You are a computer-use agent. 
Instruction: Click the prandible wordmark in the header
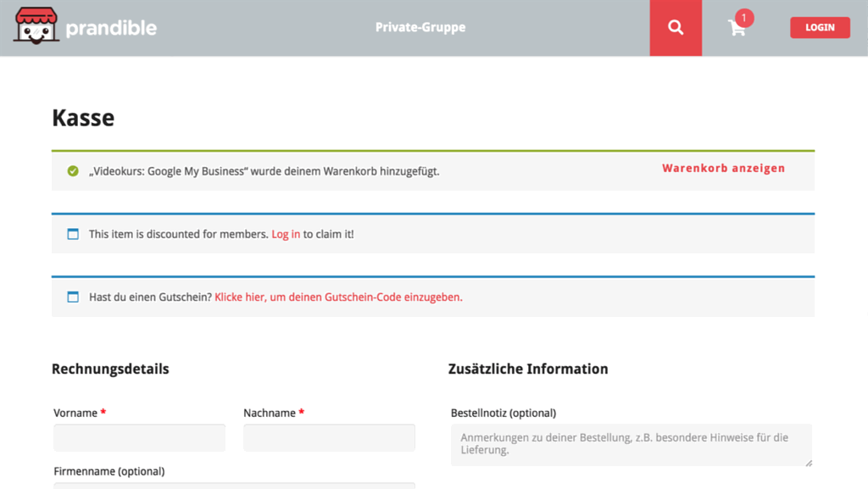pyautogui.click(x=111, y=28)
